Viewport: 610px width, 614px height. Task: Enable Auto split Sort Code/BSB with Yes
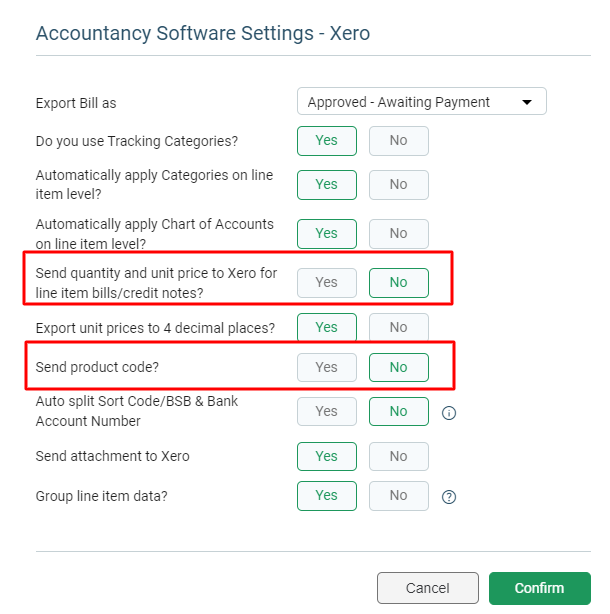click(327, 412)
